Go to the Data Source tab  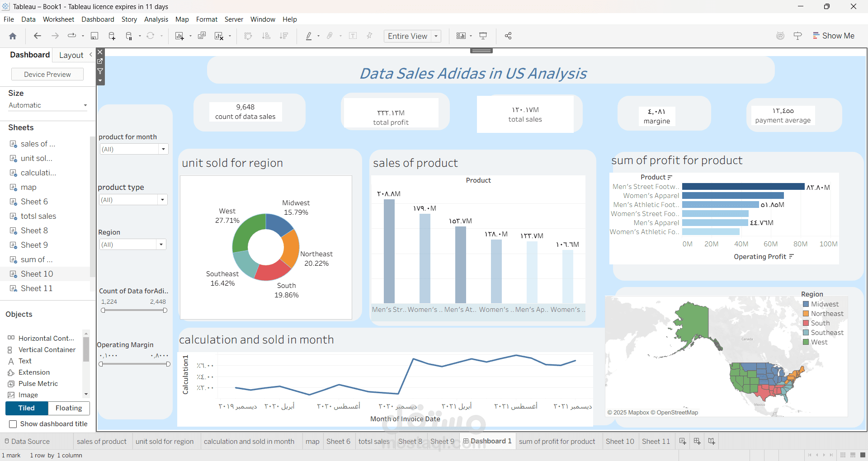tap(27, 442)
